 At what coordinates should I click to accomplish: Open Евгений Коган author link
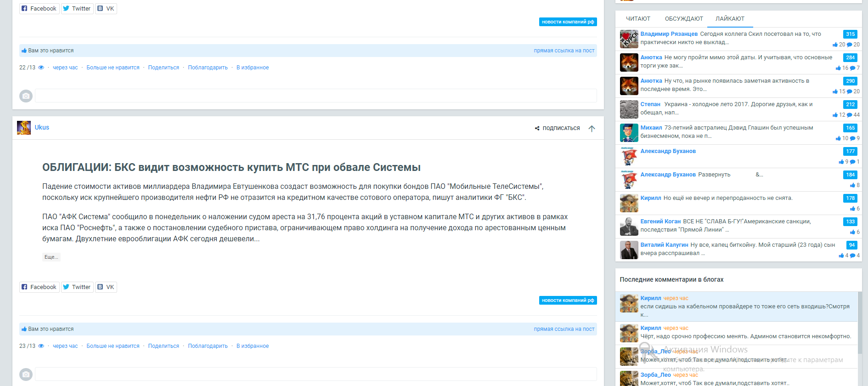tap(660, 221)
